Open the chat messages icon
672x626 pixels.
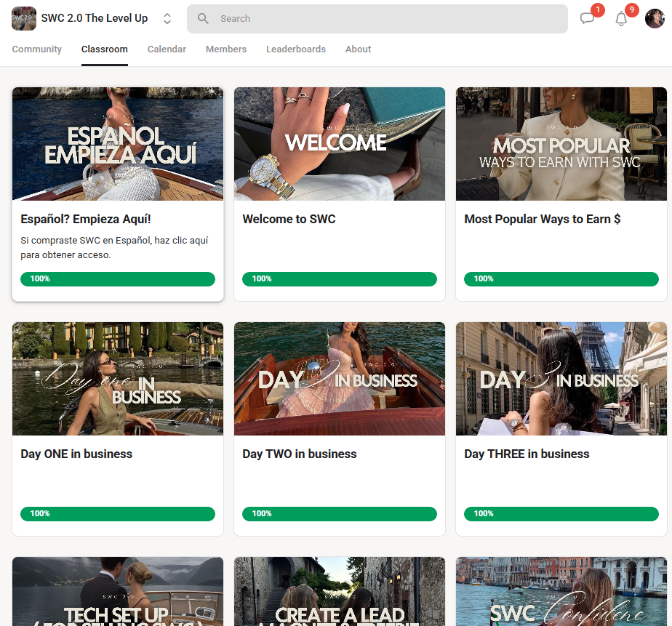587,18
